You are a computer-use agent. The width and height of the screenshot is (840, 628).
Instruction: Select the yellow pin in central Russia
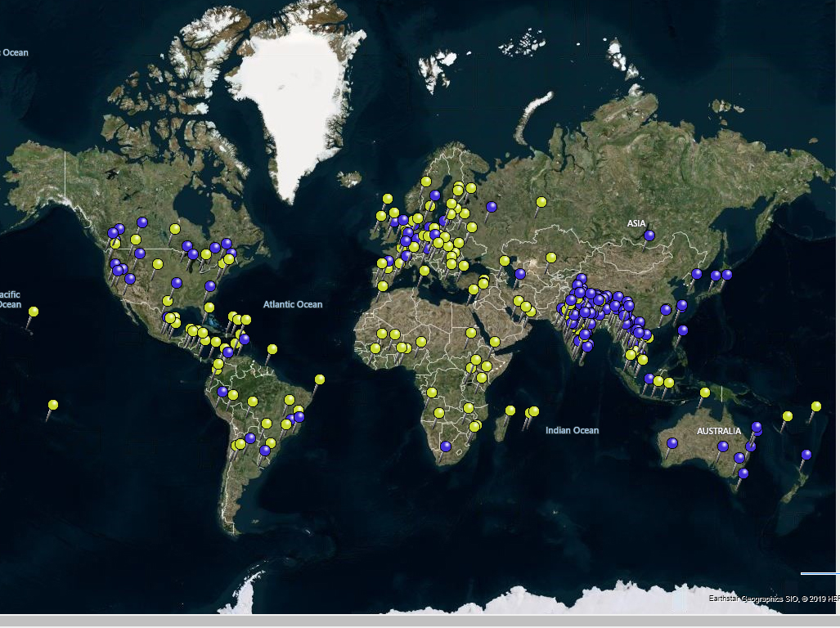[541, 202]
